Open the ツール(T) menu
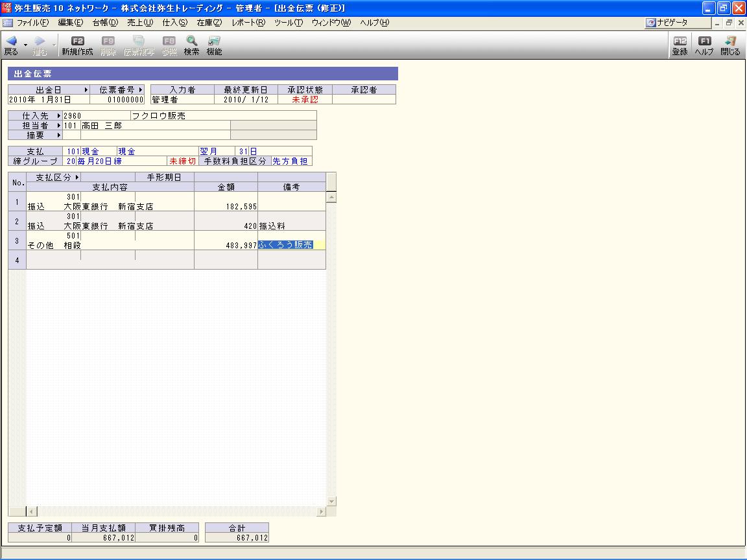747x560 pixels. pos(289,23)
